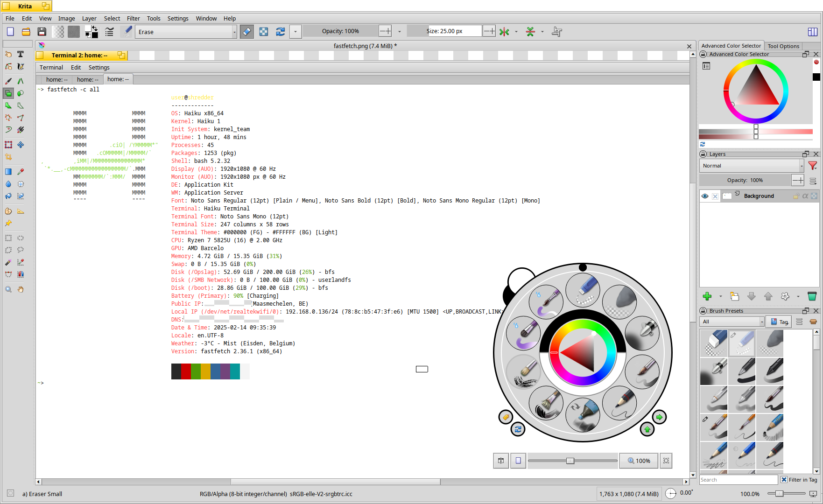823x504 pixels.
Task: Select the Zoom tool
Action: pos(8,289)
